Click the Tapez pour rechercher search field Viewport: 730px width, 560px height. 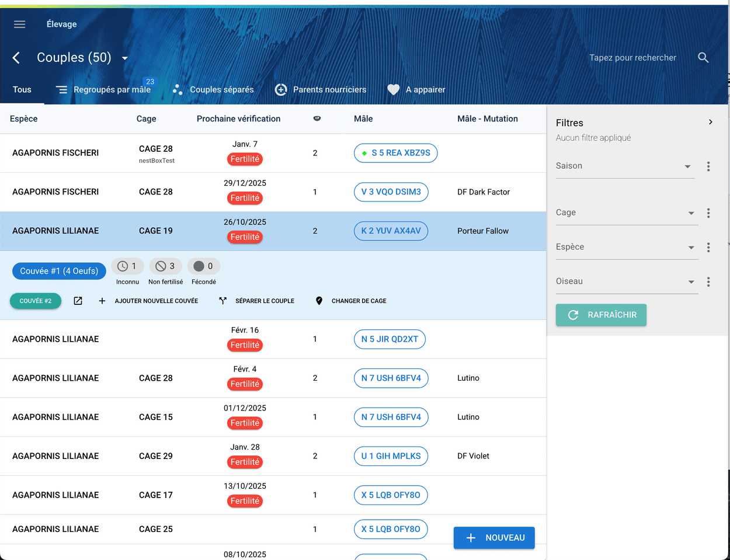(x=632, y=57)
